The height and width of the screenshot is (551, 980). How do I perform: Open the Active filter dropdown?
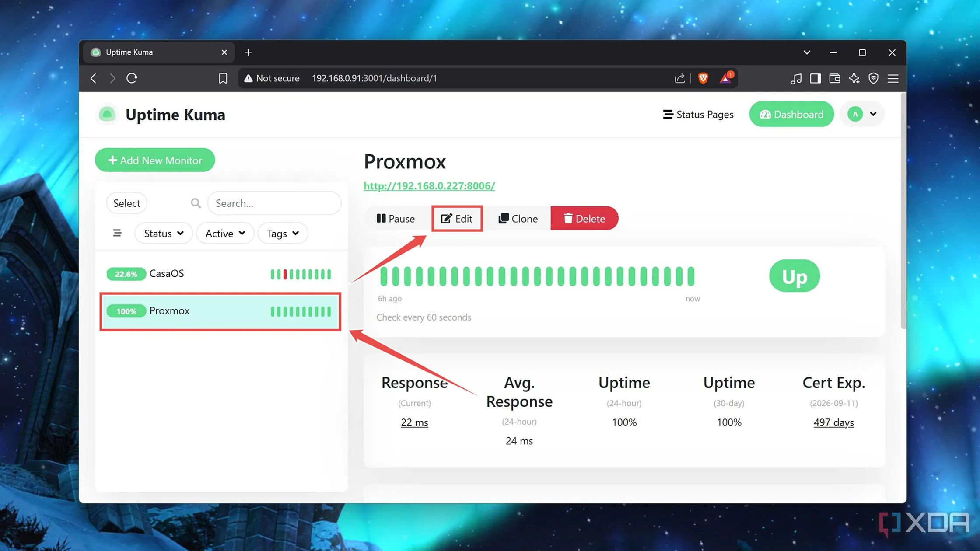(x=225, y=234)
